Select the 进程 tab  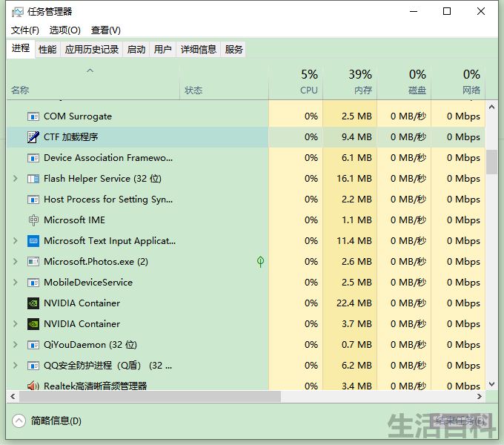click(x=21, y=48)
